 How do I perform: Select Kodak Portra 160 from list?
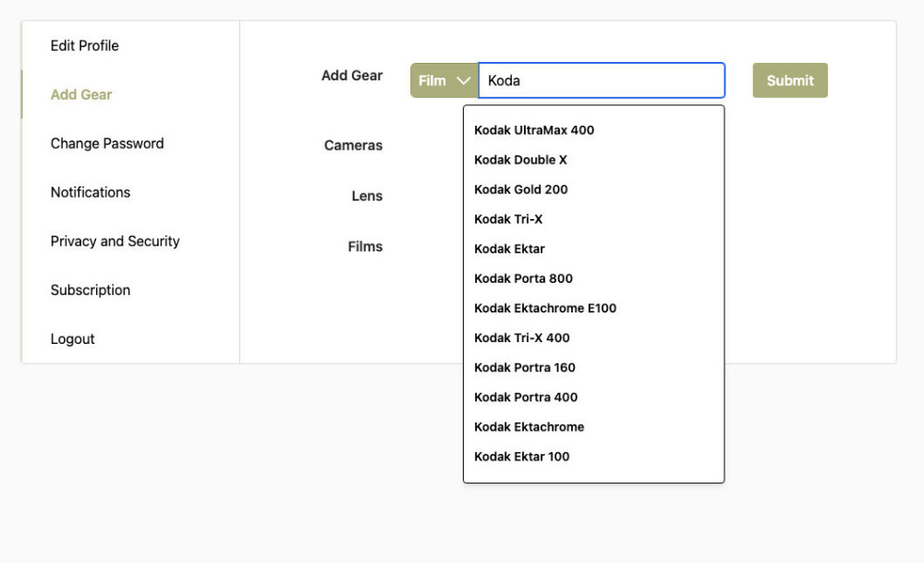525,367
